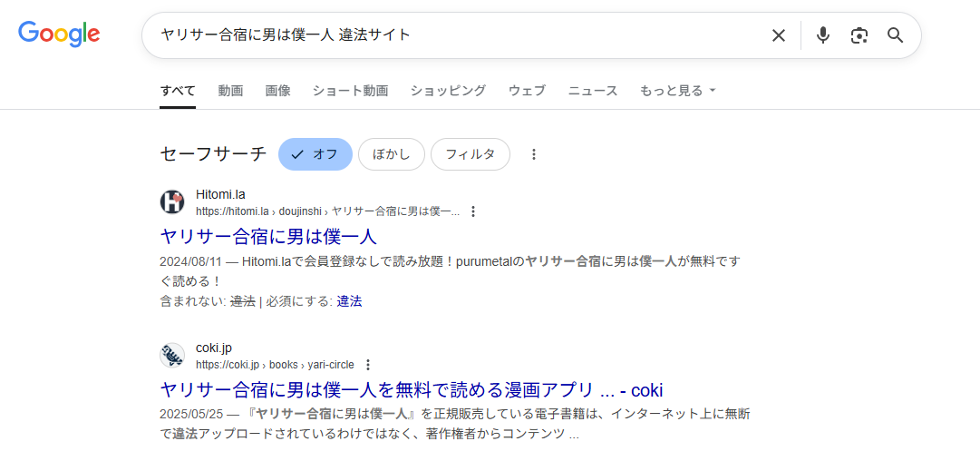The image size is (980, 461).
Task: Open Google Lens image search
Action: click(859, 35)
